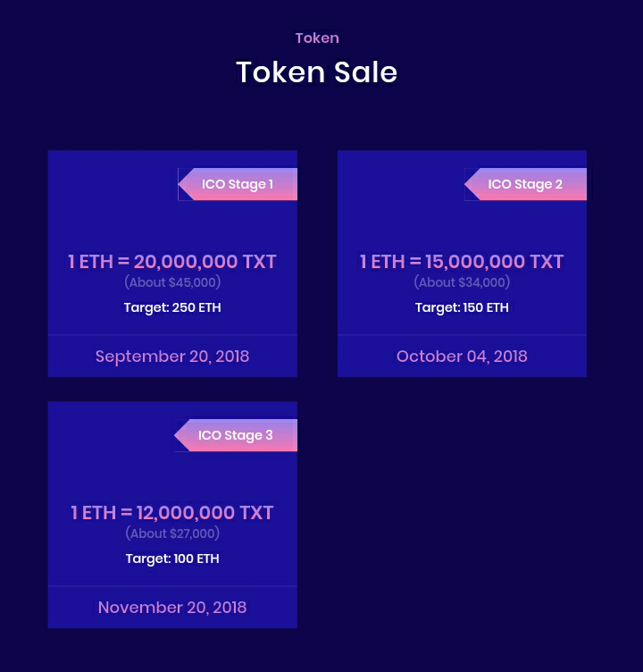
Task: Select the 1 ETH = 15,000,000 TXT rate
Action: pos(462,262)
